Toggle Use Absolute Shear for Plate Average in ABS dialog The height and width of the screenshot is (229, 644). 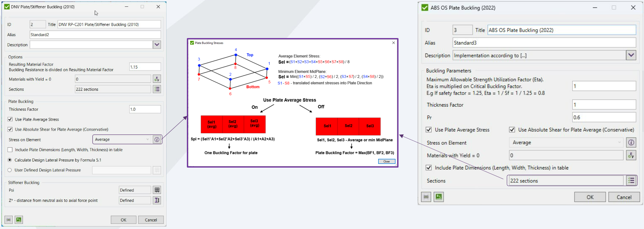(512, 130)
